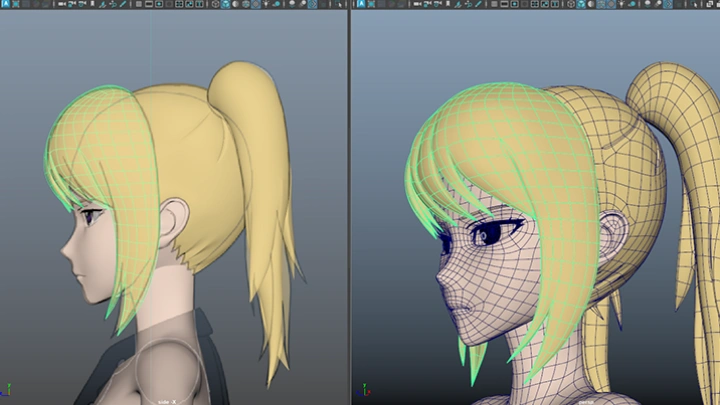Open Grease Pencil tool in side view panel

(x=123, y=4)
